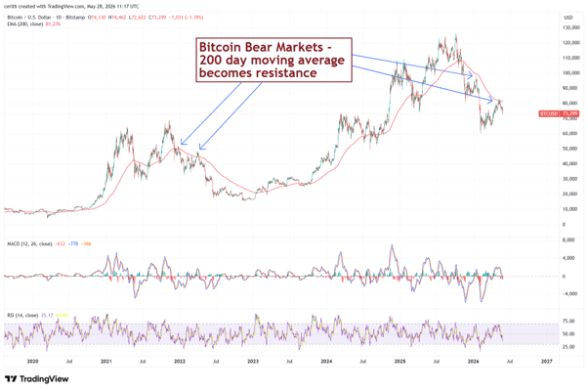Click the high price 'H74,462'

[x=117, y=18]
